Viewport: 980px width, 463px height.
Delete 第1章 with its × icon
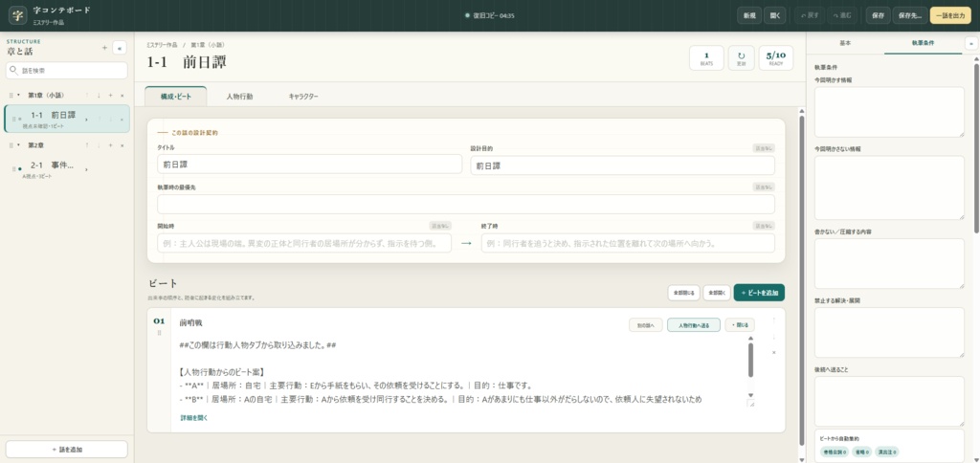[x=122, y=95]
